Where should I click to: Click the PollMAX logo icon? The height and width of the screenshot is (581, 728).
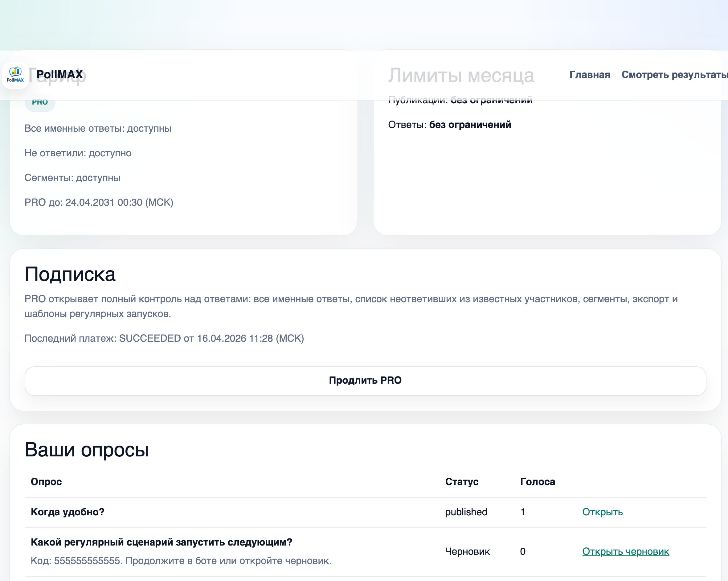[15, 75]
